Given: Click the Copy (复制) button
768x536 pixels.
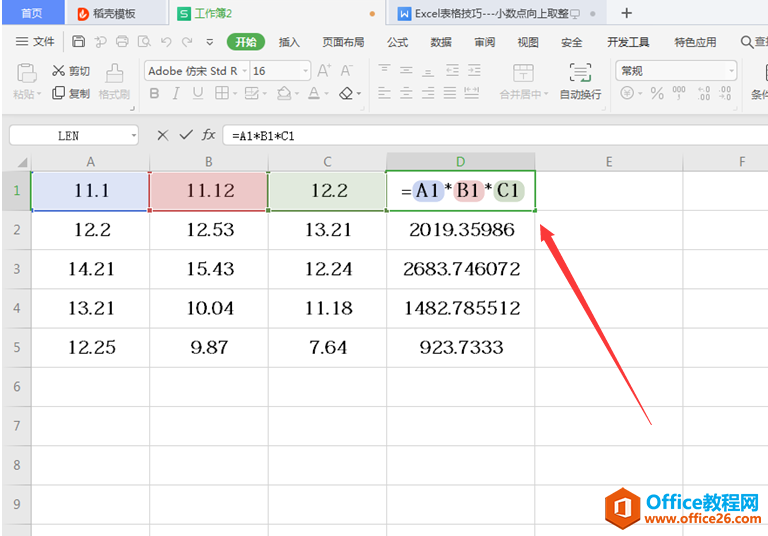Looking at the screenshot, I should tap(71, 93).
